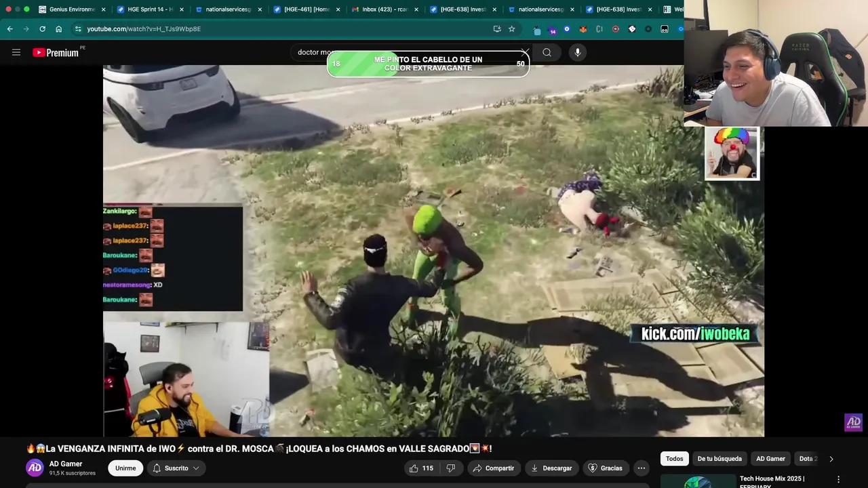Open the light blue square extension icon

tap(537, 30)
